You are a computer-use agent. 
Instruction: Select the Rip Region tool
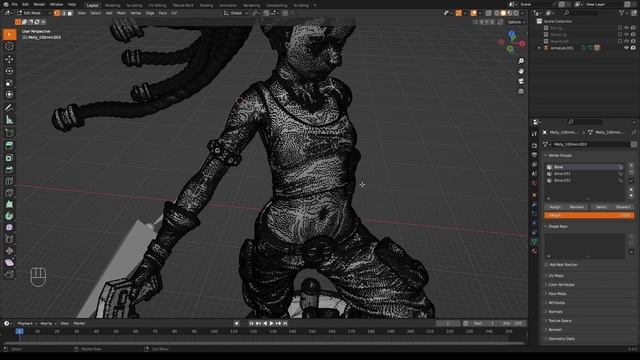pos(9,274)
